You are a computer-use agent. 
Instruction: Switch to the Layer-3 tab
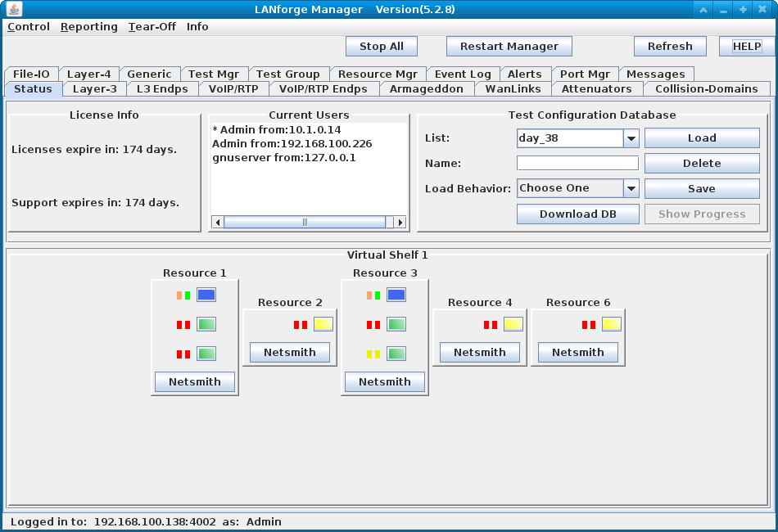point(95,88)
